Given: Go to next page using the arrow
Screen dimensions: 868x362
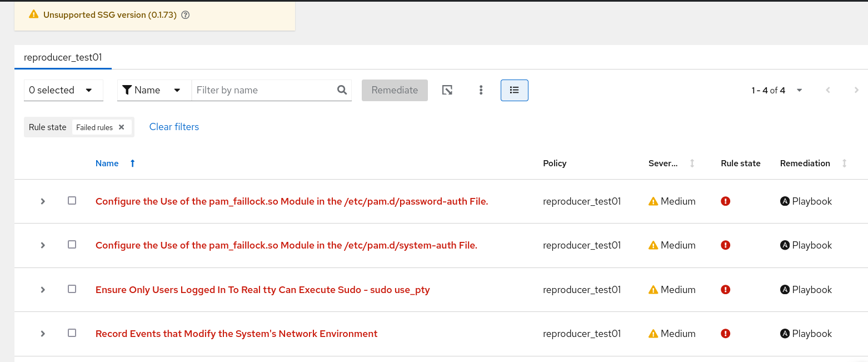Looking at the screenshot, I should pyautogui.click(x=856, y=90).
